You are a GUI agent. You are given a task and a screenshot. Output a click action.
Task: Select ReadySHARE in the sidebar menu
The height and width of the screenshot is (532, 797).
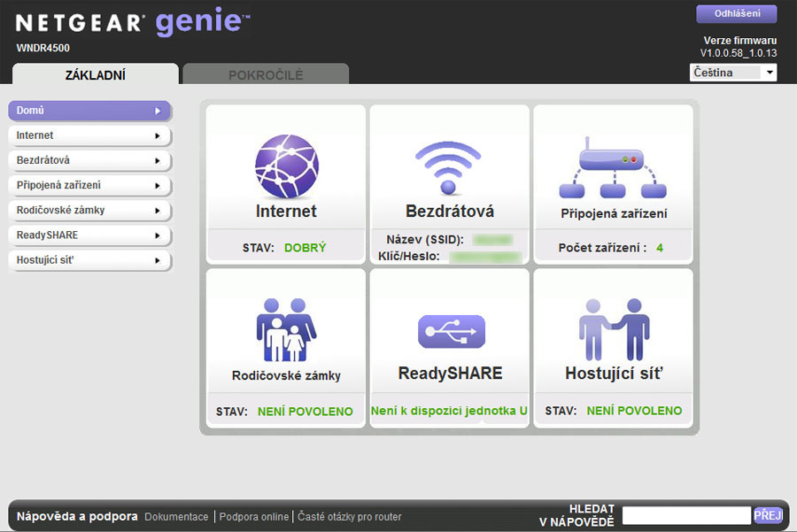(89, 235)
